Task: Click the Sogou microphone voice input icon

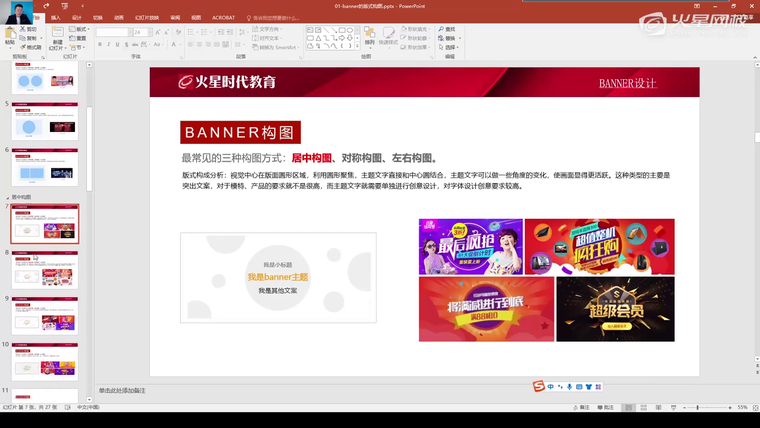Action: 569,386
